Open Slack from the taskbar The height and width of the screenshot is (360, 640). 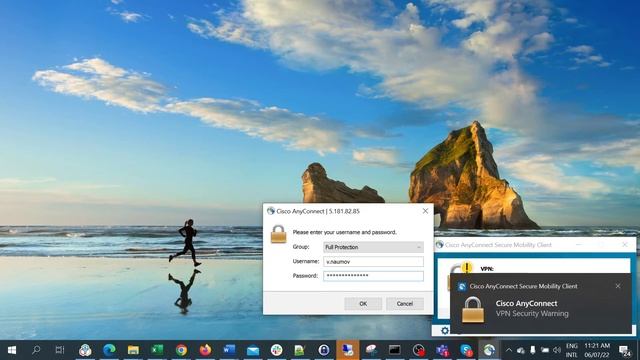[276, 350]
